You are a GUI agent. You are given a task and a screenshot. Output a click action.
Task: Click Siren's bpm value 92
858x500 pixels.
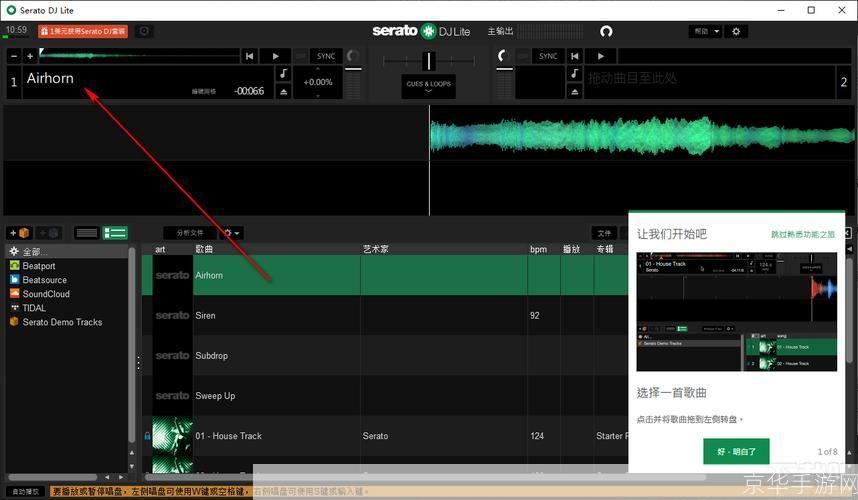[535, 316]
